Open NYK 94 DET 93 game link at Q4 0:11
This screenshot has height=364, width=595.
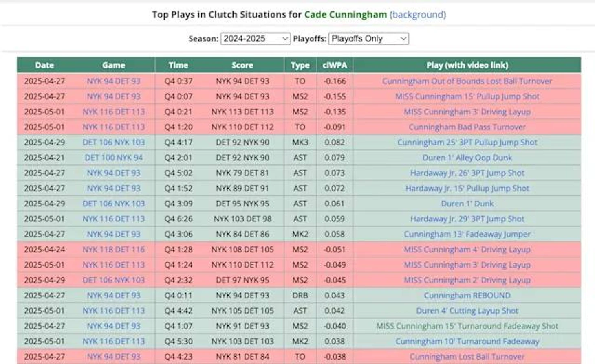(113, 295)
